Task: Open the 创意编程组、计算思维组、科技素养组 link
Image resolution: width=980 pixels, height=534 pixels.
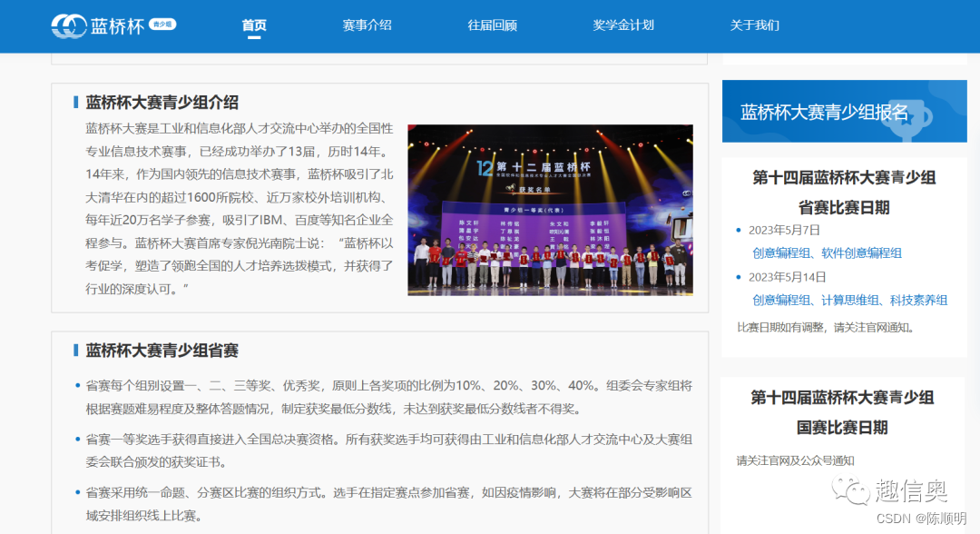Action: click(850, 300)
